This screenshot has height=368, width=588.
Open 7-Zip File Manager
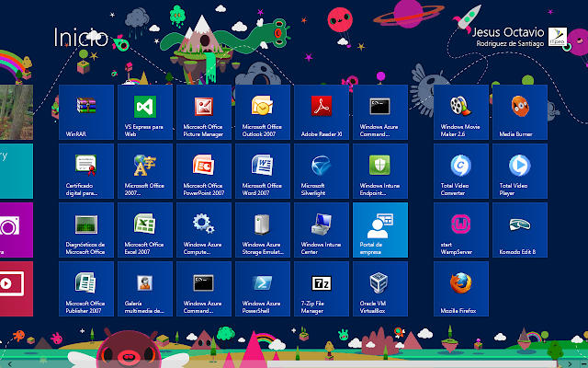[x=322, y=289]
